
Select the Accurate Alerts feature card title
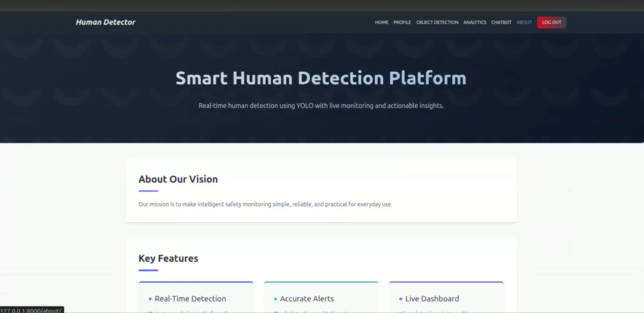click(307, 299)
